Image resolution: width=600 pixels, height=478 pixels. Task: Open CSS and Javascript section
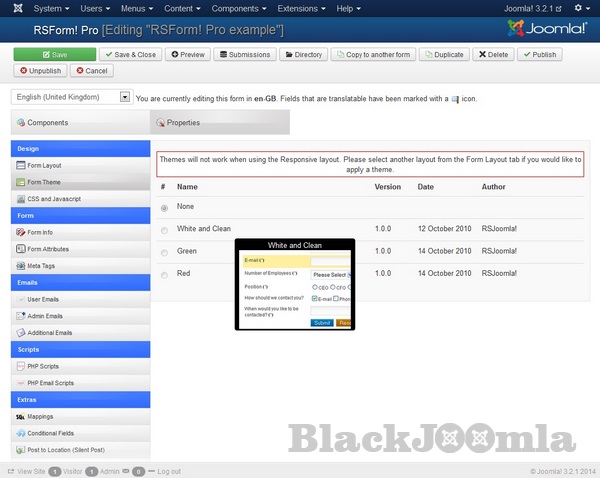coord(53,199)
